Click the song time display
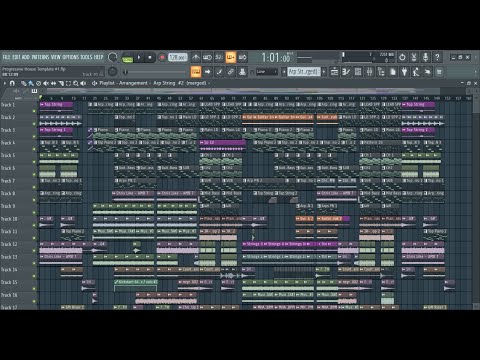The image size is (480, 360). pyautogui.click(x=276, y=58)
